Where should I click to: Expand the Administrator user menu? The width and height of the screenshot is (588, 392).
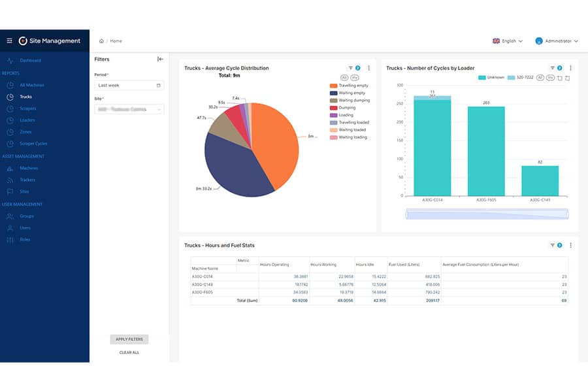(557, 41)
